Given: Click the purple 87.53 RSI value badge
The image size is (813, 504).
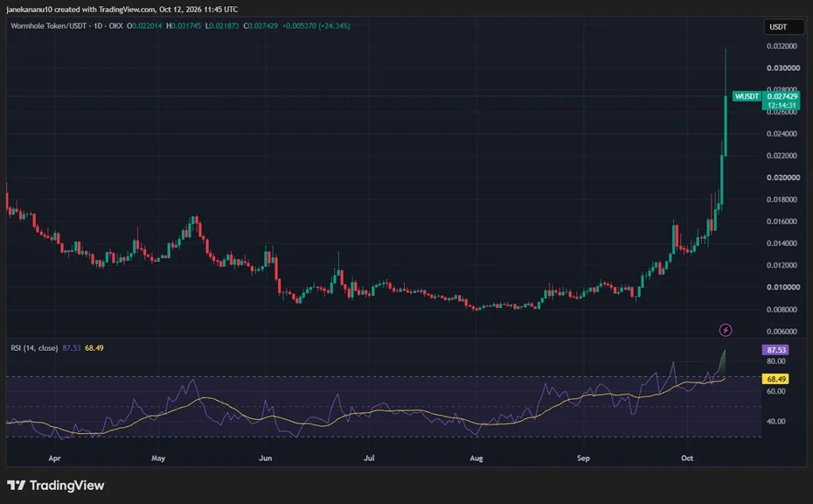Looking at the screenshot, I should click(776, 350).
